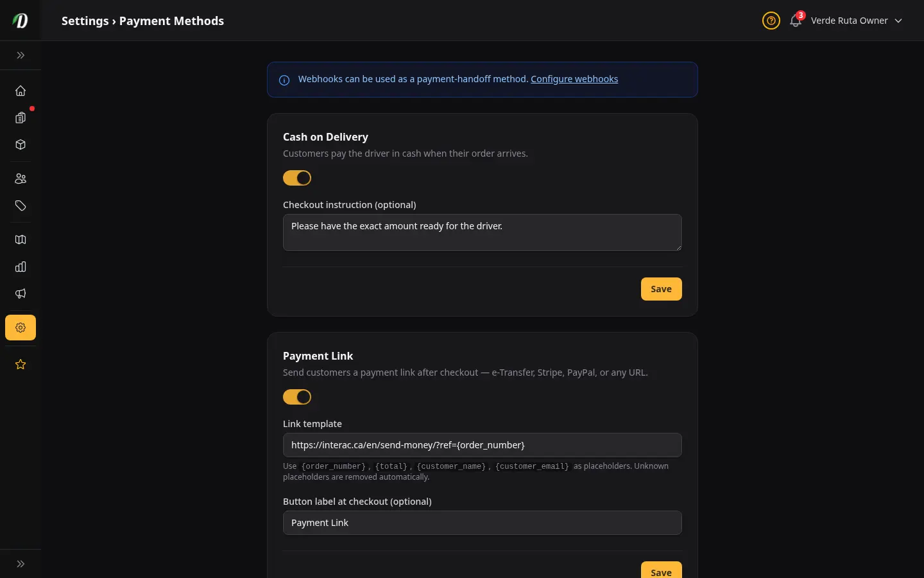
Task: Click the Payment Link section heading
Action: 318,356
